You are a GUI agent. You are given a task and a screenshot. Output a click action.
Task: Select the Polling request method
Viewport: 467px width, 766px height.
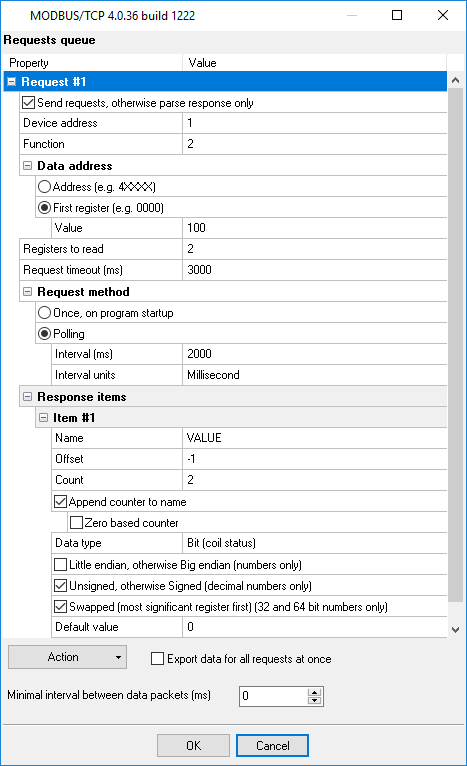click(x=44, y=334)
